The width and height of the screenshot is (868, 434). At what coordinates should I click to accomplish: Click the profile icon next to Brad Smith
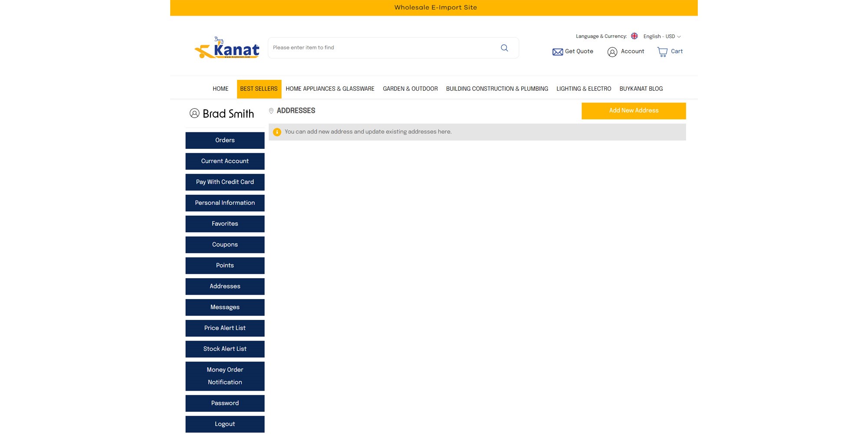(x=194, y=113)
